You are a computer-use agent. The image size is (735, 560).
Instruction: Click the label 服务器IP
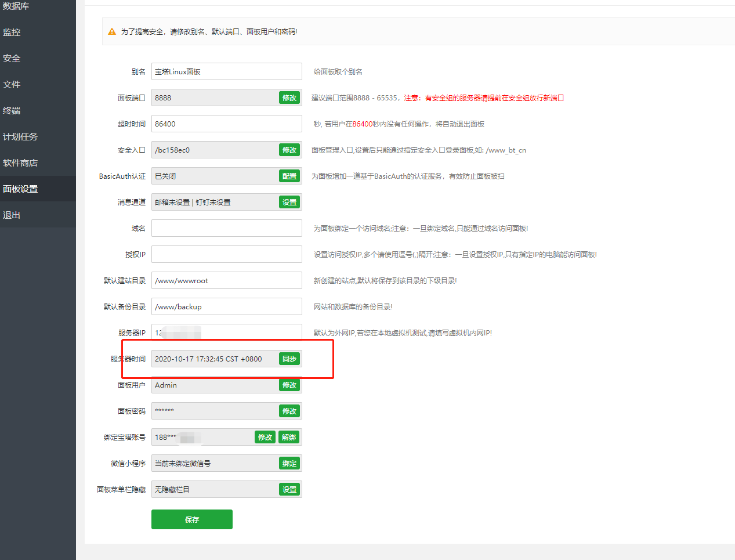pyautogui.click(x=132, y=333)
